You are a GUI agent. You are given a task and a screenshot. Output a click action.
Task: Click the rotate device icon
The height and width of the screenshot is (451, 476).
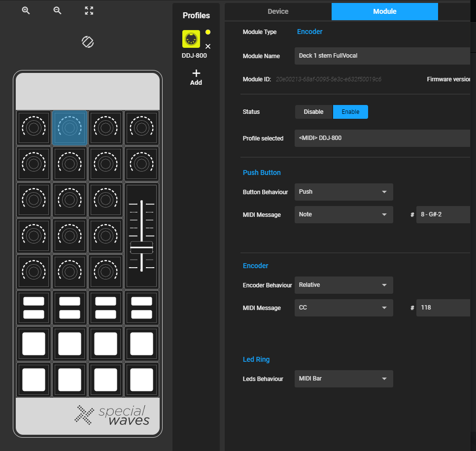pos(88,42)
